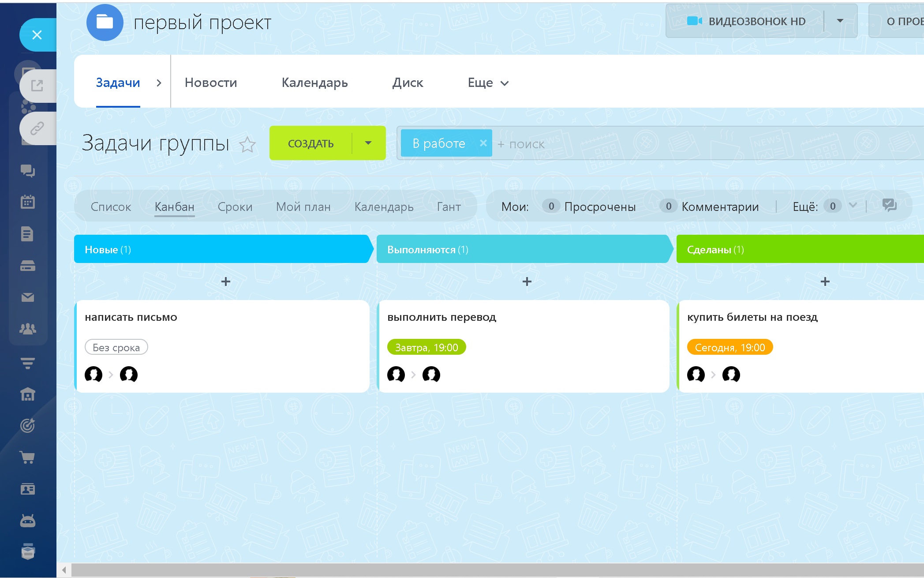Start a ВИДЕОЗВОНОК HD call
Viewport: 924px width, 578px height.
(746, 21)
